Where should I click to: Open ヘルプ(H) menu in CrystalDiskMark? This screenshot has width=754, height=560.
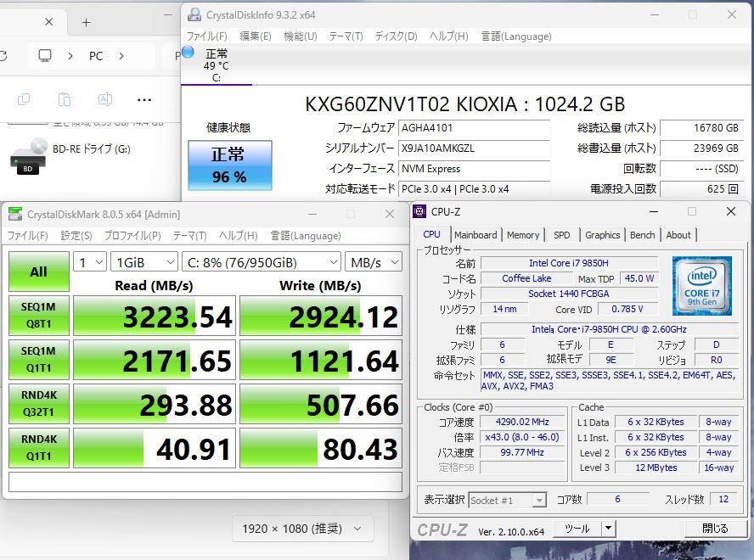[238, 236]
